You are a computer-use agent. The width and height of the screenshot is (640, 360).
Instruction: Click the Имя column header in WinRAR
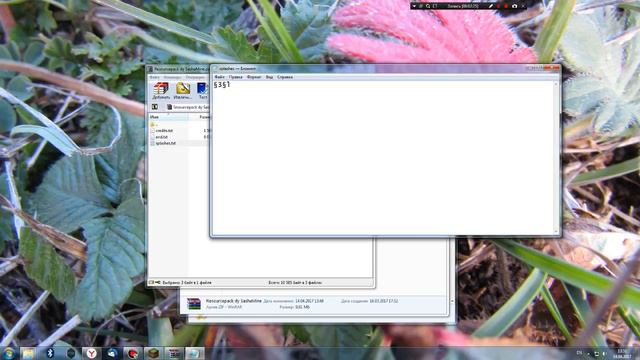coord(168,117)
